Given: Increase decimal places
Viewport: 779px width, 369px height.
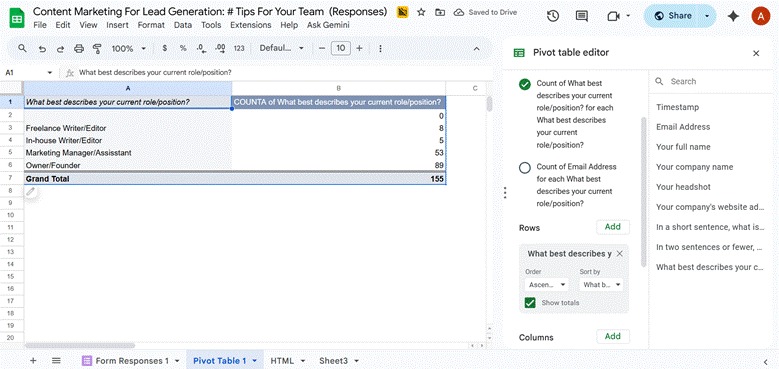Looking at the screenshot, I should (221, 48).
